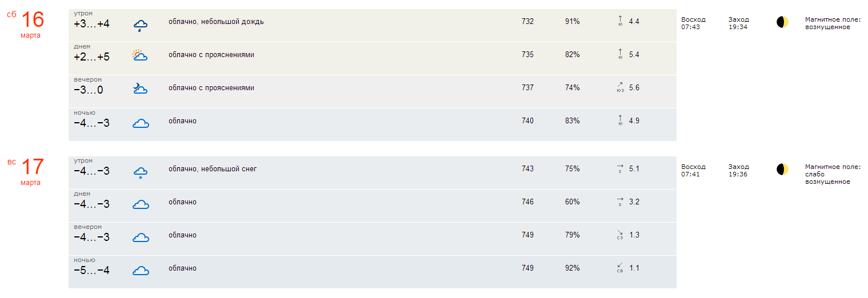The height and width of the screenshot is (298, 868).
Task: Click the 92% humidity value for Sunday night
Action: pos(572,268)
